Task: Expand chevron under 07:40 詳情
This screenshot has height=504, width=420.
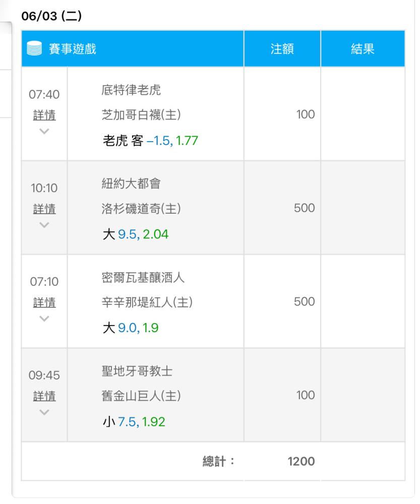Action: pos(44,131)
